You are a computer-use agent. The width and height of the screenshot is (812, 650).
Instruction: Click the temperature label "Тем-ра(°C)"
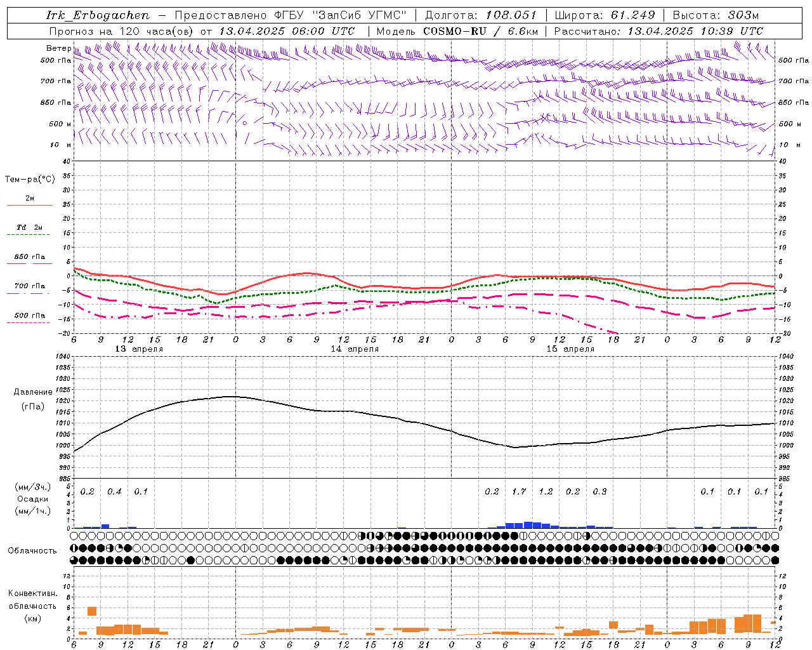tap(30, 180)
